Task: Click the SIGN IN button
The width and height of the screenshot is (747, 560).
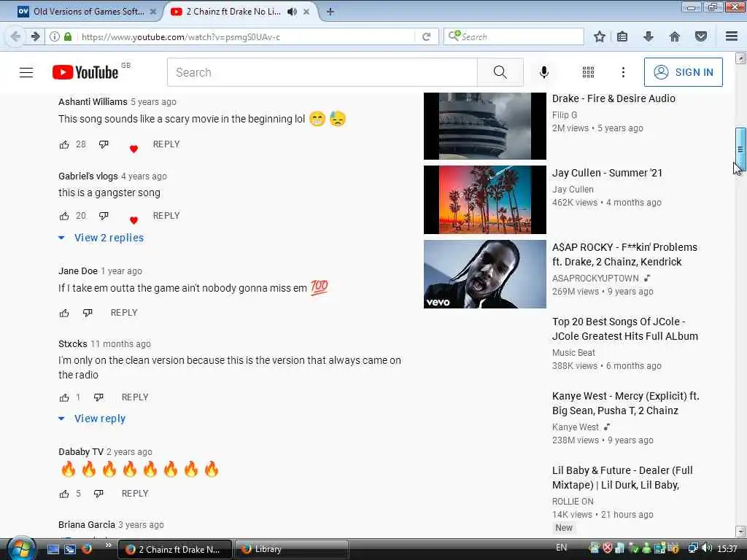Action: click(x=683, y=72)
